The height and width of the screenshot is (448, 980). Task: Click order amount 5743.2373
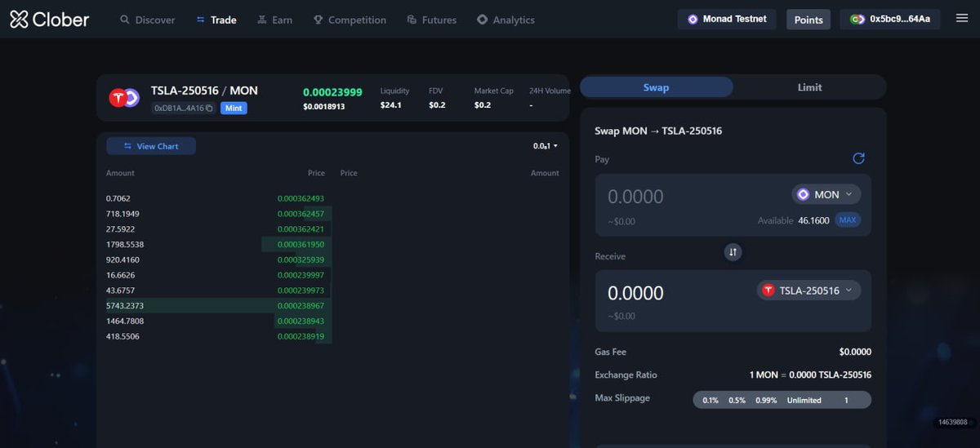[125, 306]
